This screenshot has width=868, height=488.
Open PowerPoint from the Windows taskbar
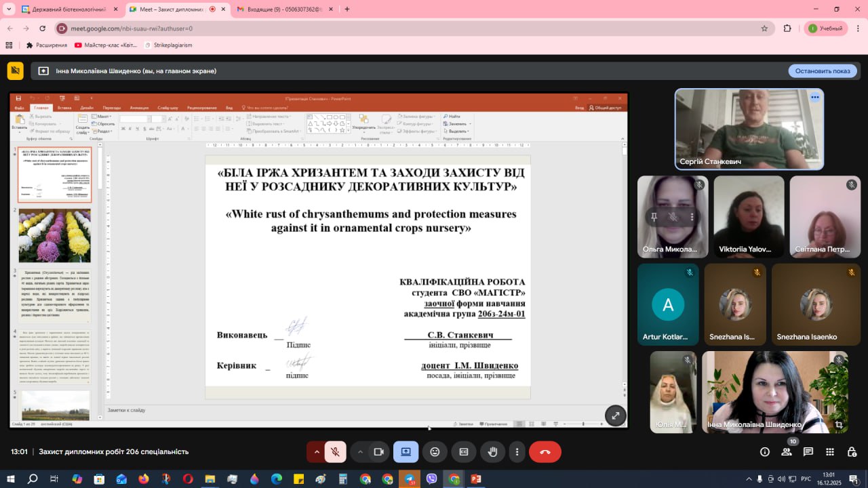[x=476, y=479]
